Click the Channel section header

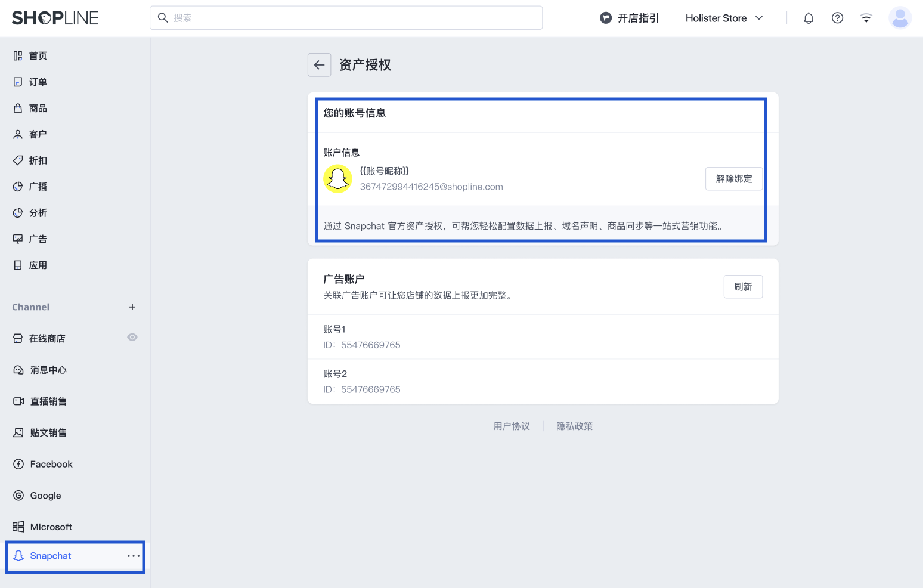click(x=31, y=307)
